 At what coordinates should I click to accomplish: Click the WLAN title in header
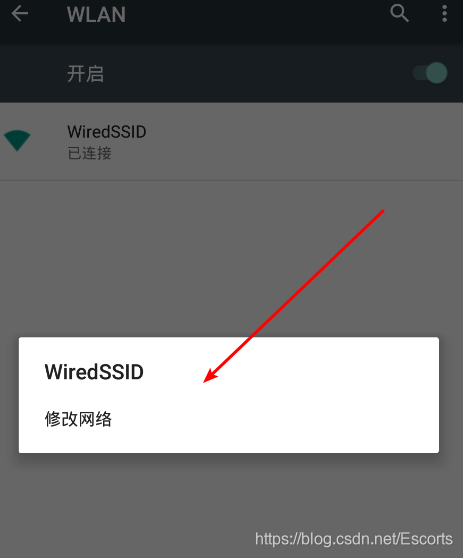coord(96,15)
